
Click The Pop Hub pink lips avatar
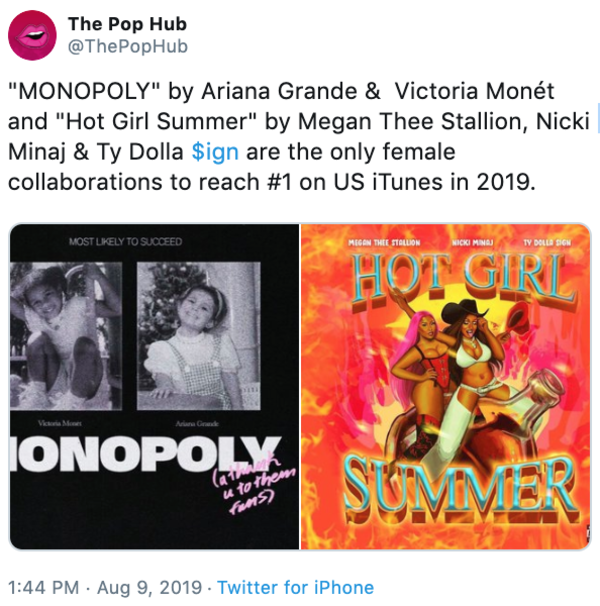point(32,35)
